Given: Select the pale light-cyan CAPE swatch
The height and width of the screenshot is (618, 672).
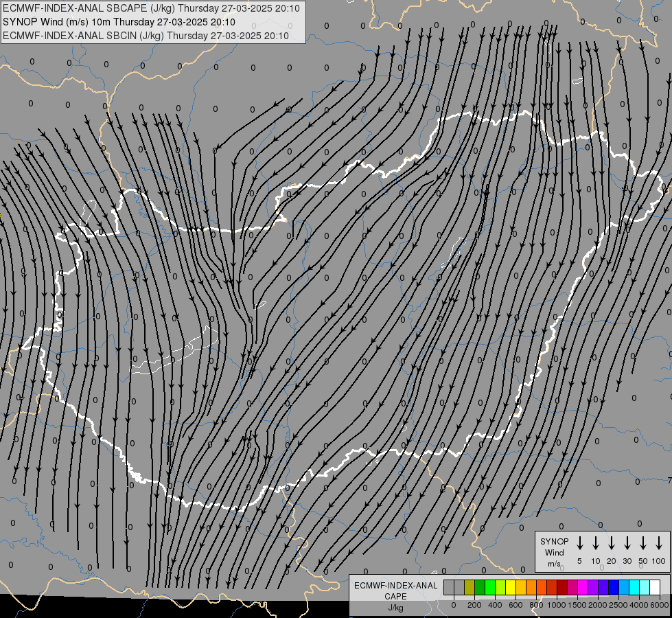Looking at the screenshot, I should tap(644, 587).
